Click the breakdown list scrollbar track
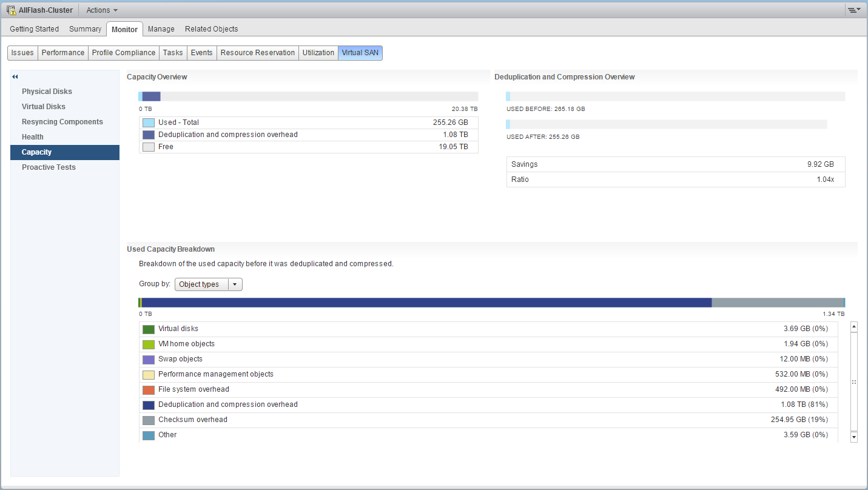868x490 pixels. click(854, 382)
